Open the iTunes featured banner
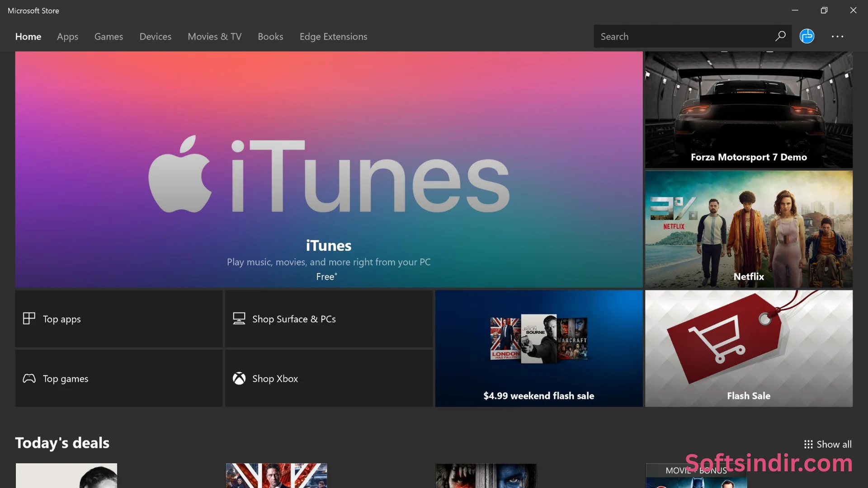 329,169
